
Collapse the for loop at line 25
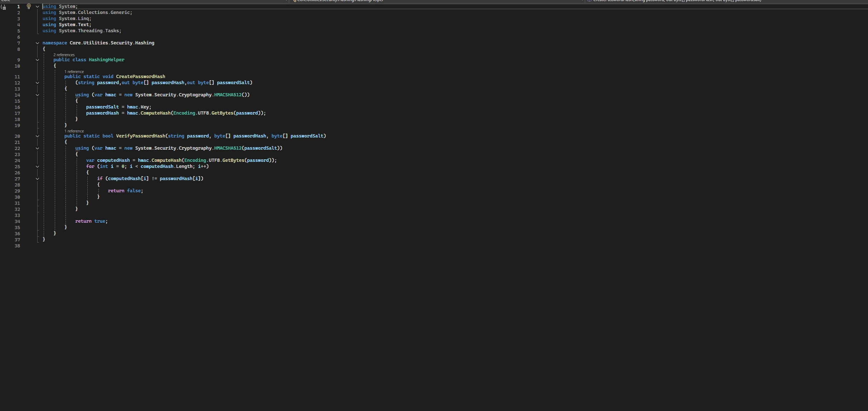[x=37, y=166]
